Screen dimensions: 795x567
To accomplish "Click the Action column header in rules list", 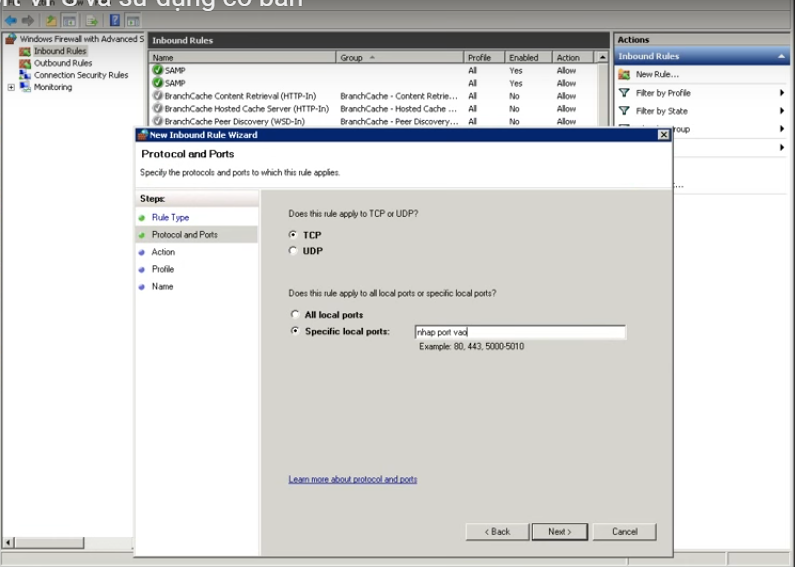I will [x=573, y=57].
